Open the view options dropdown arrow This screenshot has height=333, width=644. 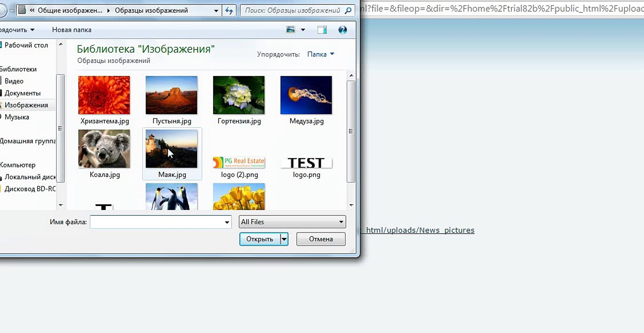pos(303,30)
